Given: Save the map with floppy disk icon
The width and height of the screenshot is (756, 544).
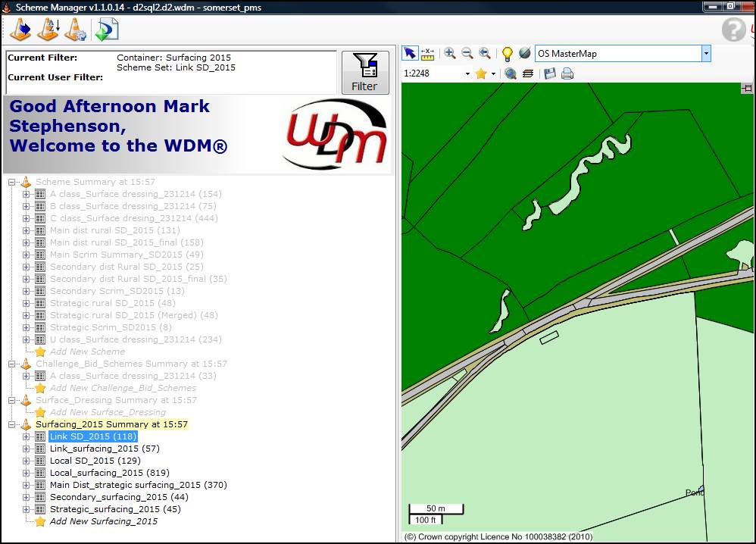Looking at the screenshot, I should (550, 73).
